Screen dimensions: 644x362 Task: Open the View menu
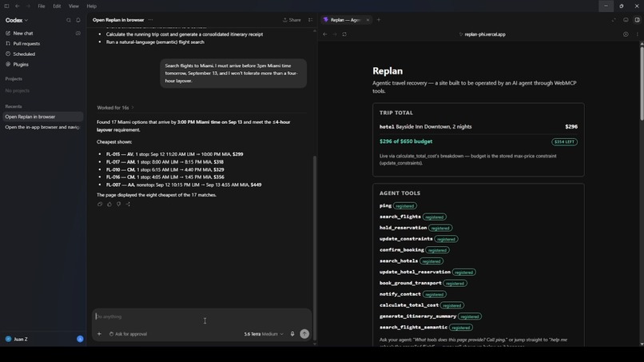coord(74,6)
